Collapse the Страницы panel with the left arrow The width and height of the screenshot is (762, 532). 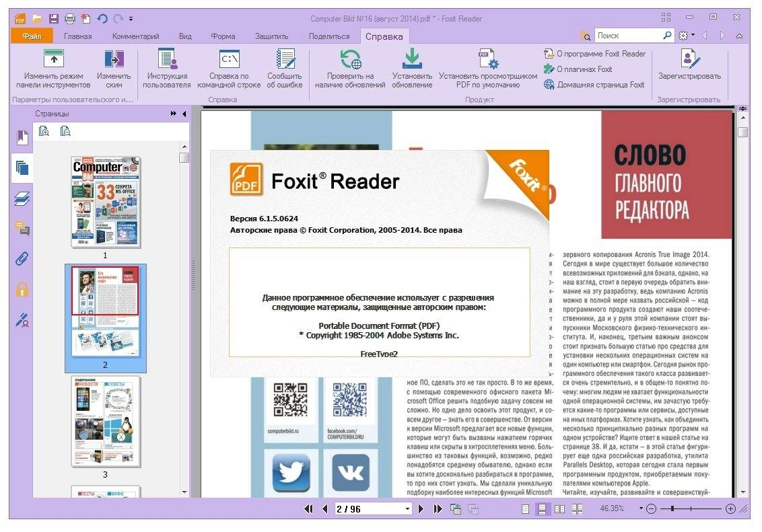pos(184,114)
